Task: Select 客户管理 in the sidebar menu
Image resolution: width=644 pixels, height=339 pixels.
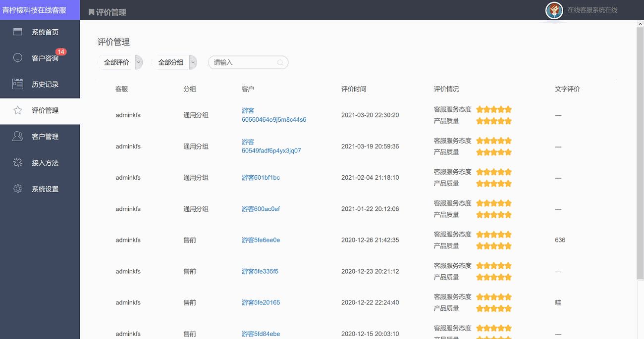Action: tap(45, 137)
